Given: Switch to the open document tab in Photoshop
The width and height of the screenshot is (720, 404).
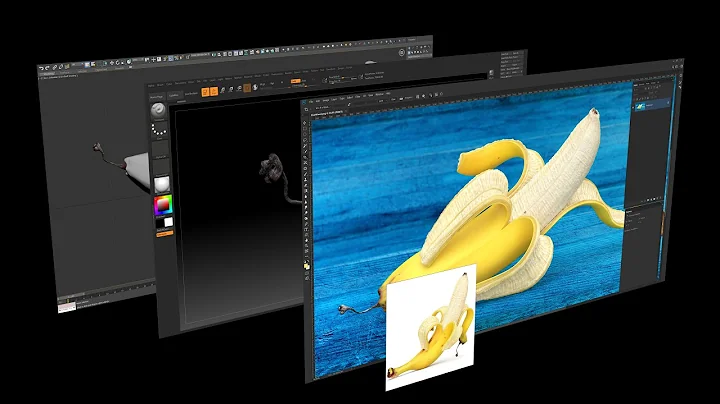Looking at the screenshot, I should click(x=326, y=113).
